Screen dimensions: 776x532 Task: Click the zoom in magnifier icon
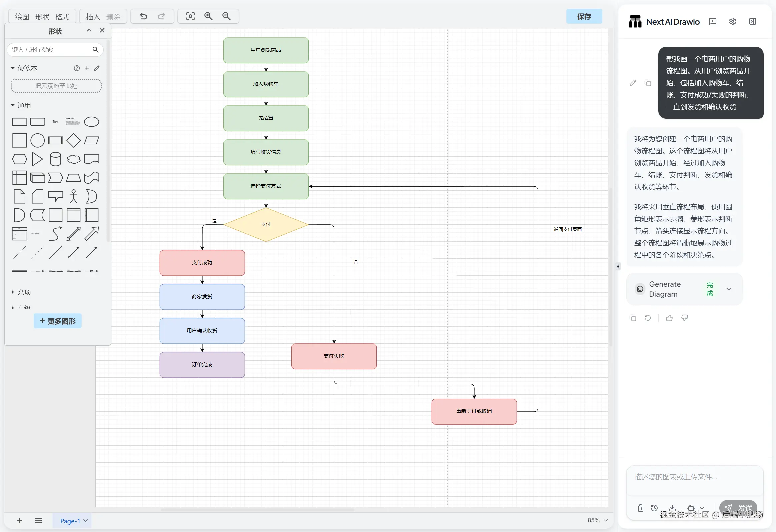tap(208, 16)
